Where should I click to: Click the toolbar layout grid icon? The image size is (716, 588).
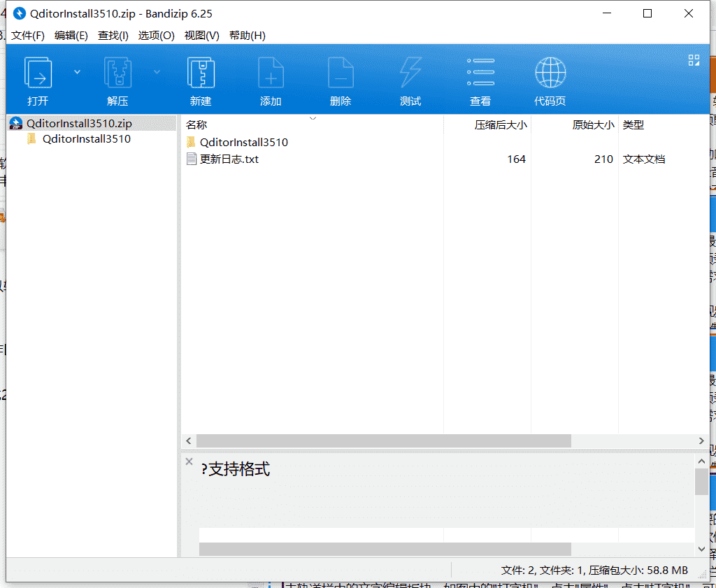coord(694,60)
